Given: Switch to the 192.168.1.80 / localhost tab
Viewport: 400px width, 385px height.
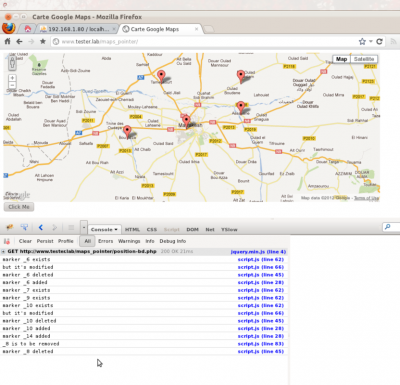Looking at the screenshot, I should coord(78,29).
